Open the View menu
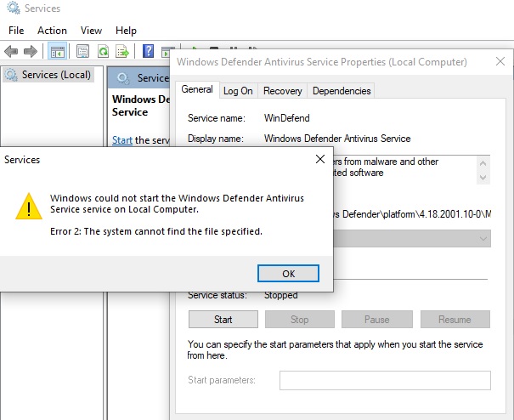 (91, 31)
